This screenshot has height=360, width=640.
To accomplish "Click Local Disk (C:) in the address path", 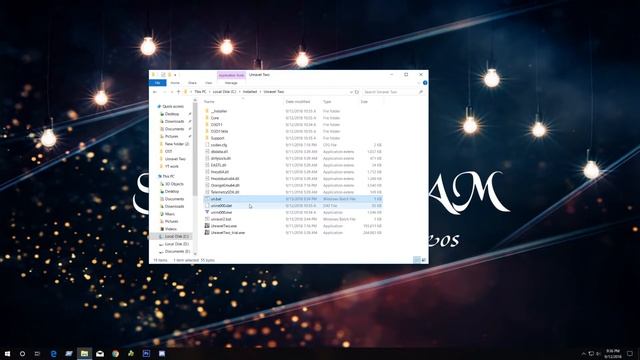I will point(224,92).
